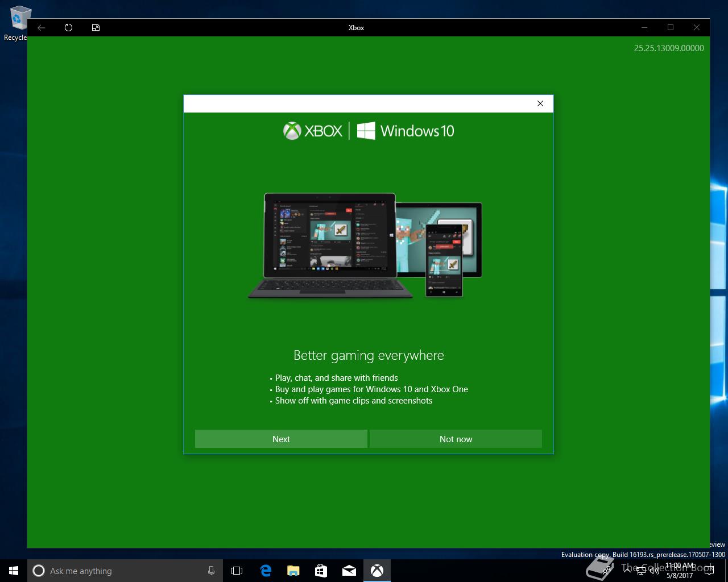Image resolution: width=728 pixels, height=582 pixels.
Task: Open the Mail app from the taskbar
Action: 349,571
